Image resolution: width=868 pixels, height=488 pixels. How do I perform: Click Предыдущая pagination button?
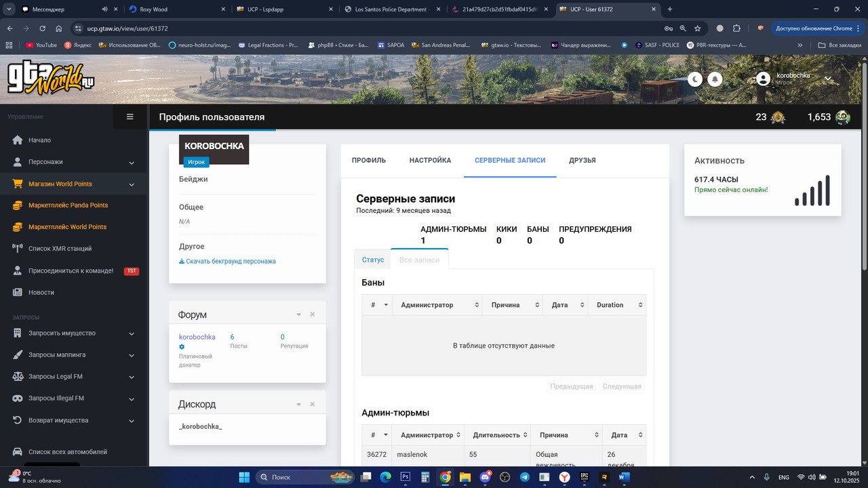pos(572,386)
